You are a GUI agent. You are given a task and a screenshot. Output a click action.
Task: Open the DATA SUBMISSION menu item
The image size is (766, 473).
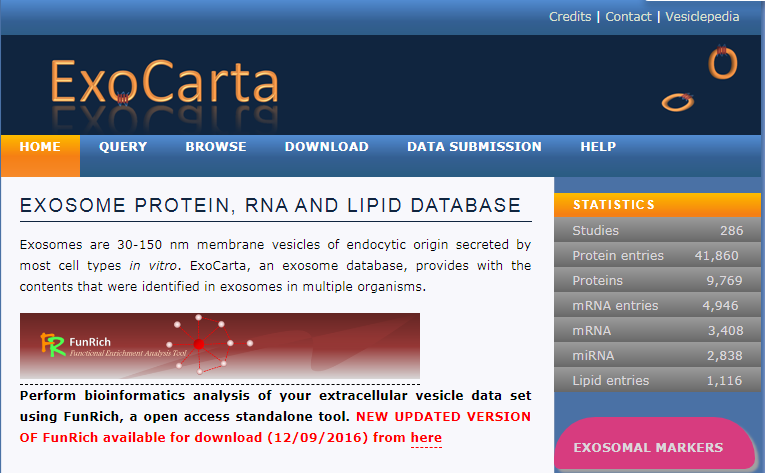(474, 147)
